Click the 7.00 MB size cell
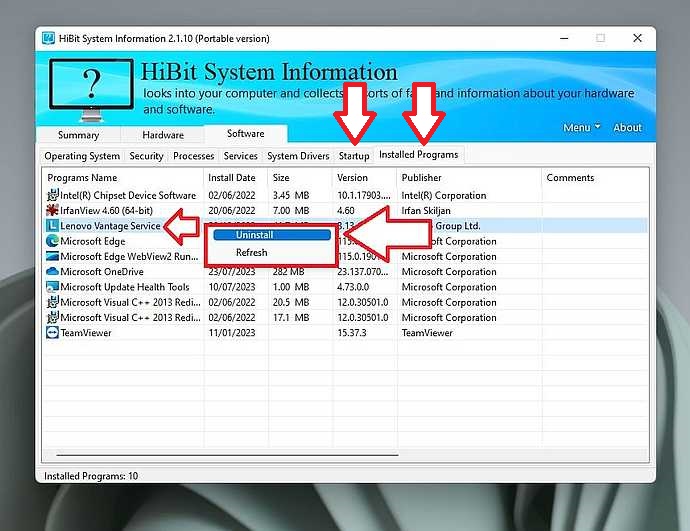 click(x=291, y=210)
